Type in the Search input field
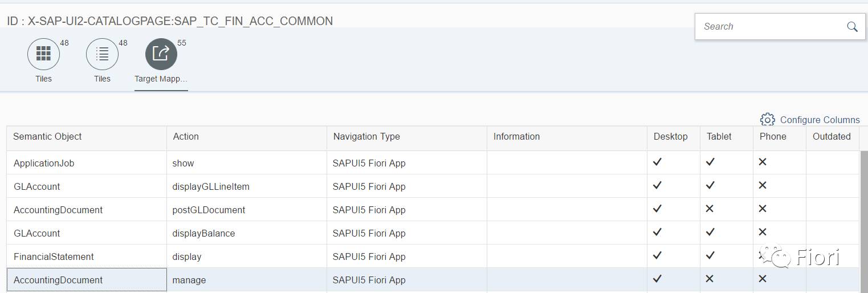Image resolution: width=868 pixels, height=293 pixels. coord(769,27)
